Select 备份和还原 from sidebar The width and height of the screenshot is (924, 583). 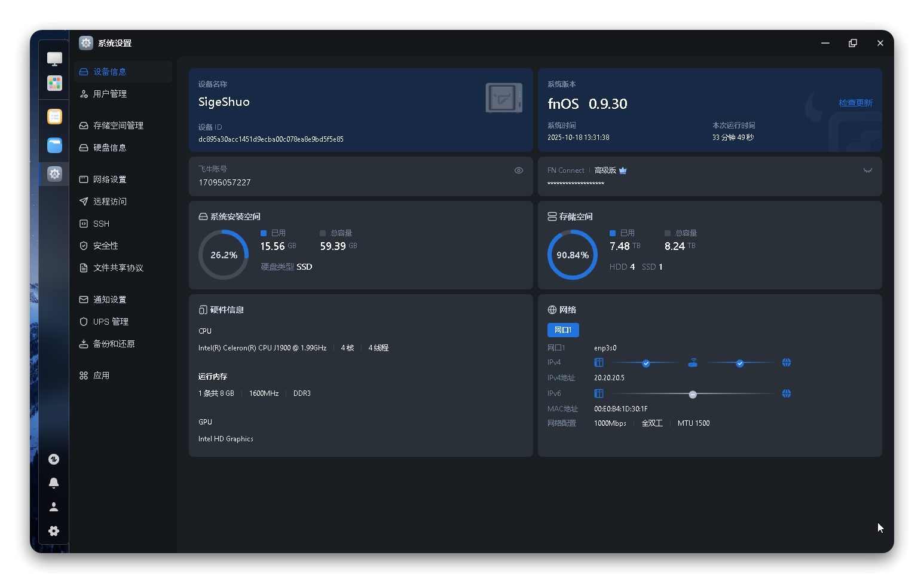coord(114,344)
